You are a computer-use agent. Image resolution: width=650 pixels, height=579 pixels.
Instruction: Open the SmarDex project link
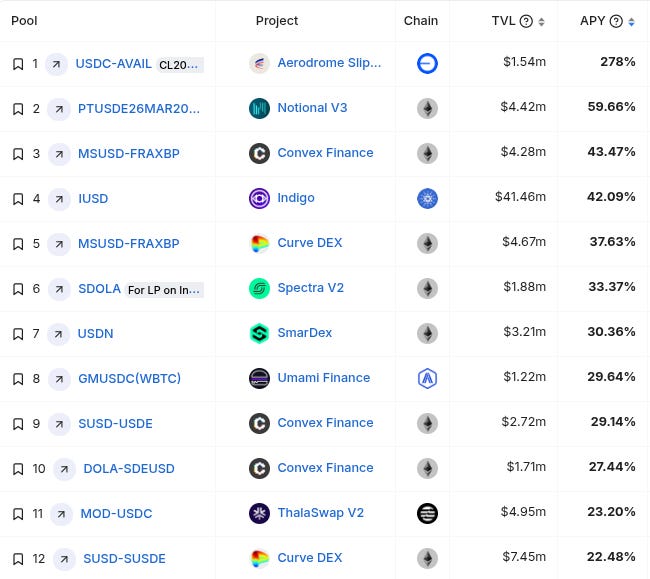click(x=305, y=333)
